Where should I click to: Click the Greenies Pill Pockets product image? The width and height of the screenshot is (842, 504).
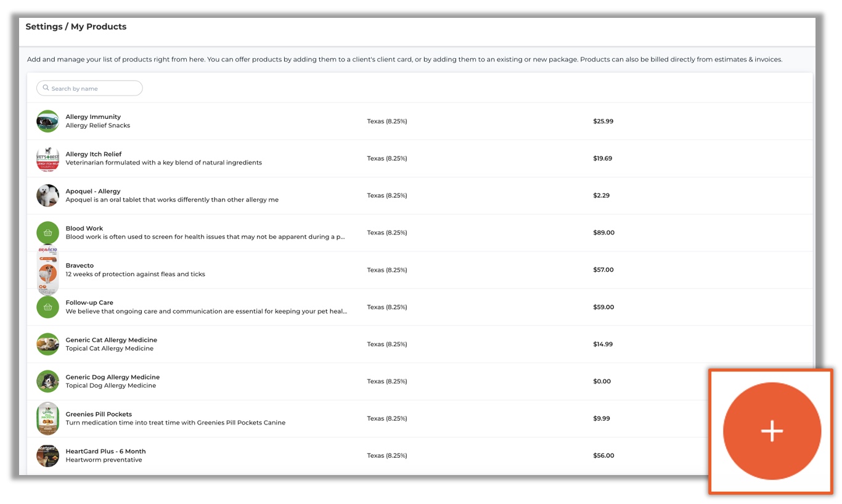point(47,418)
